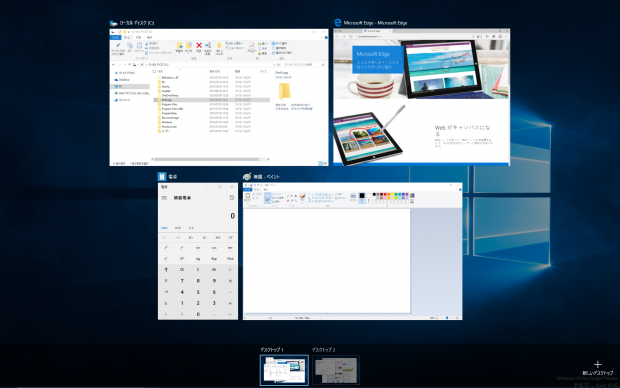Image resolution: width=620 pixels, height=388 pixels.
Task: Open the blue File tab in Explorer
Action: pos(115,38)
